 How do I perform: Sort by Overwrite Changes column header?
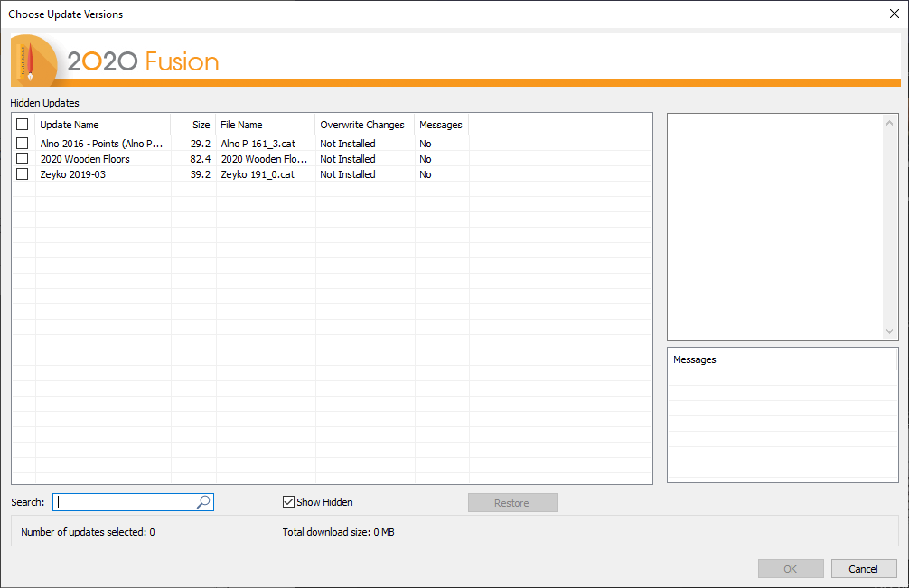pyautogui.click(x=365, y=125)
